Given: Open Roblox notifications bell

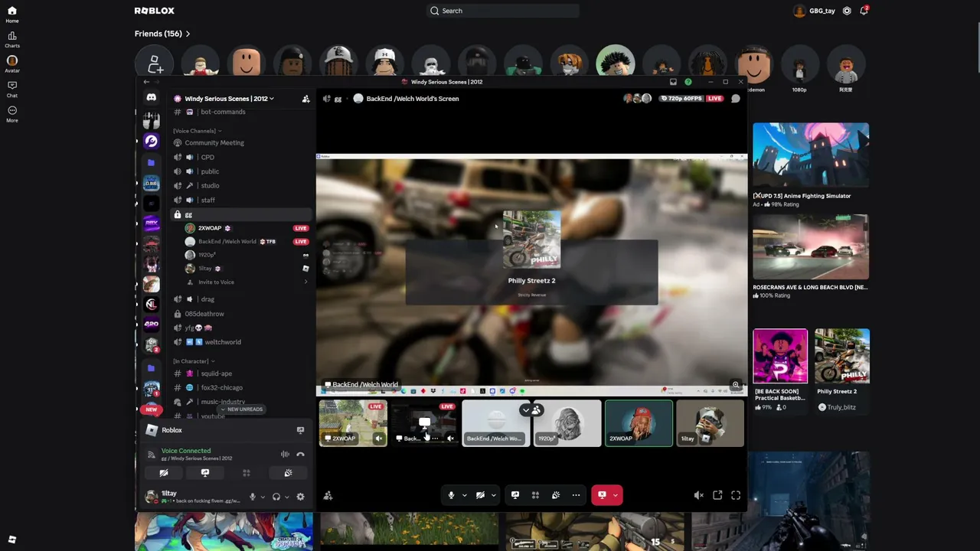Looking at the screenshot, I should (x=864, y=11).
